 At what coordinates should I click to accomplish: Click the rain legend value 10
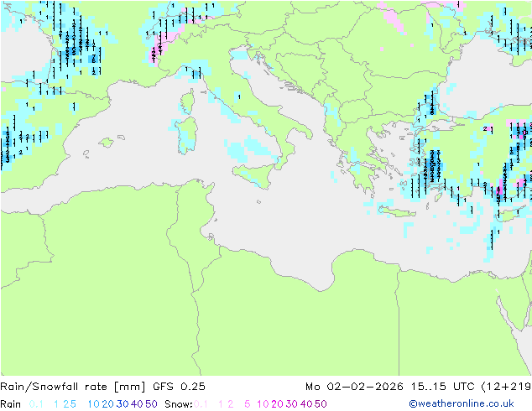[x=94, y=404]
